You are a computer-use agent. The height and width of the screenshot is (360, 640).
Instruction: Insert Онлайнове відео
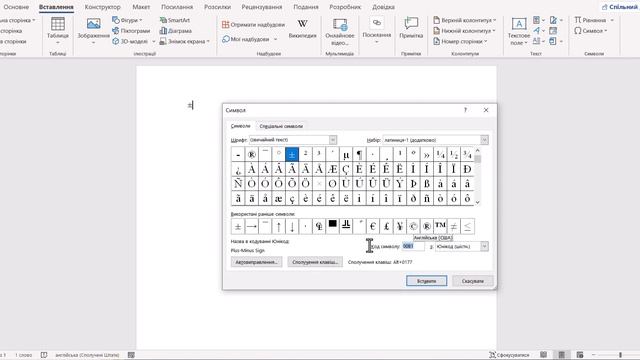coord(340,31)
